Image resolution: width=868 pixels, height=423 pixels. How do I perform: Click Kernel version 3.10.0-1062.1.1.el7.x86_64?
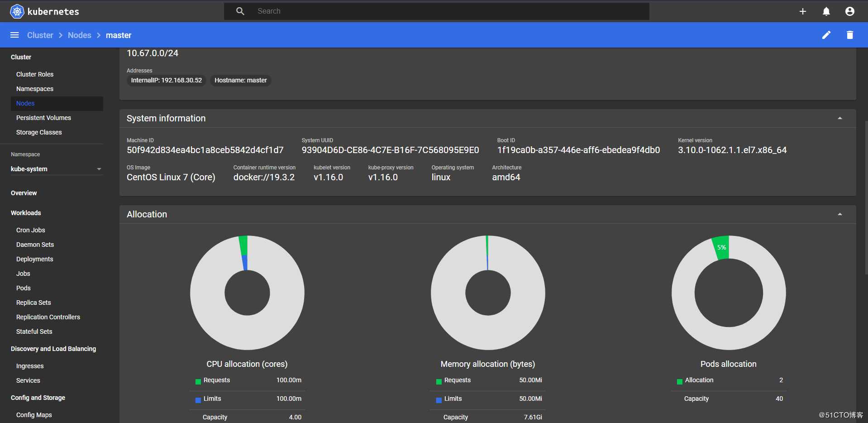[732, 150]
